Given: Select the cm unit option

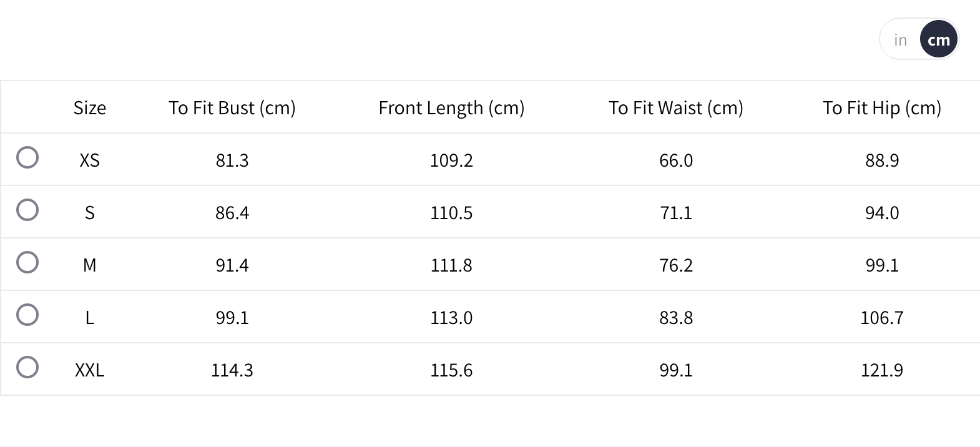Looking at the screenshot, I should (938, 40).
